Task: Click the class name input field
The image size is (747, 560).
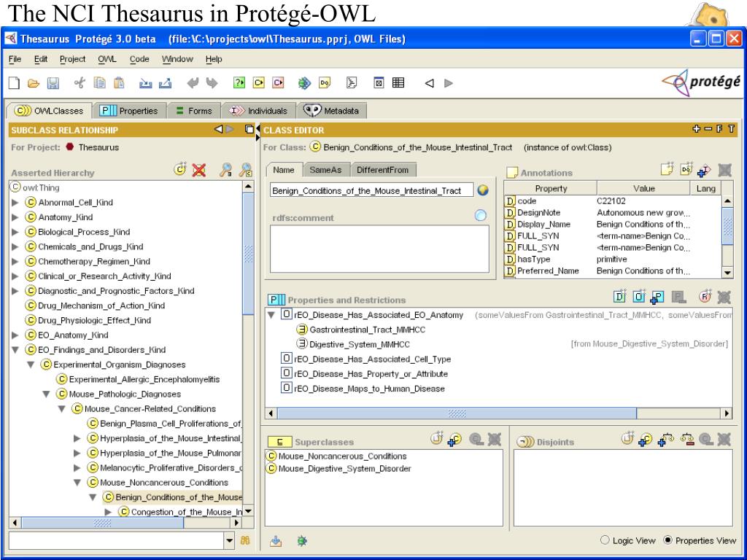Action: pos(372,190)
